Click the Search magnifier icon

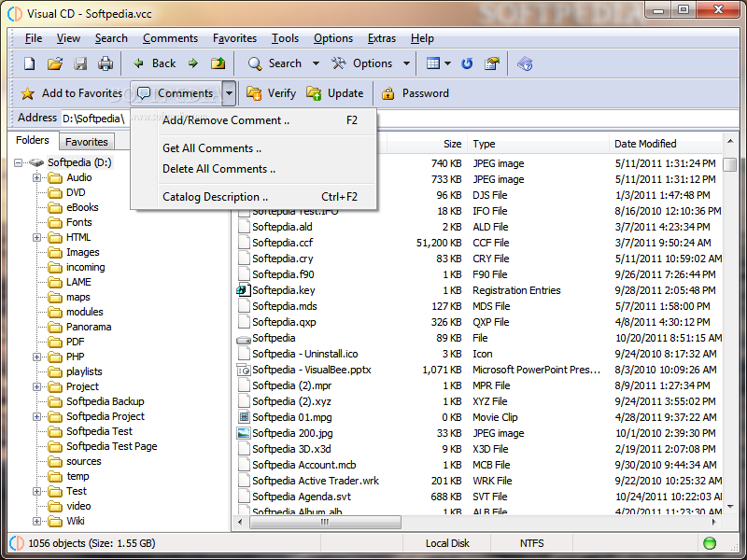[x=255, y=63]
